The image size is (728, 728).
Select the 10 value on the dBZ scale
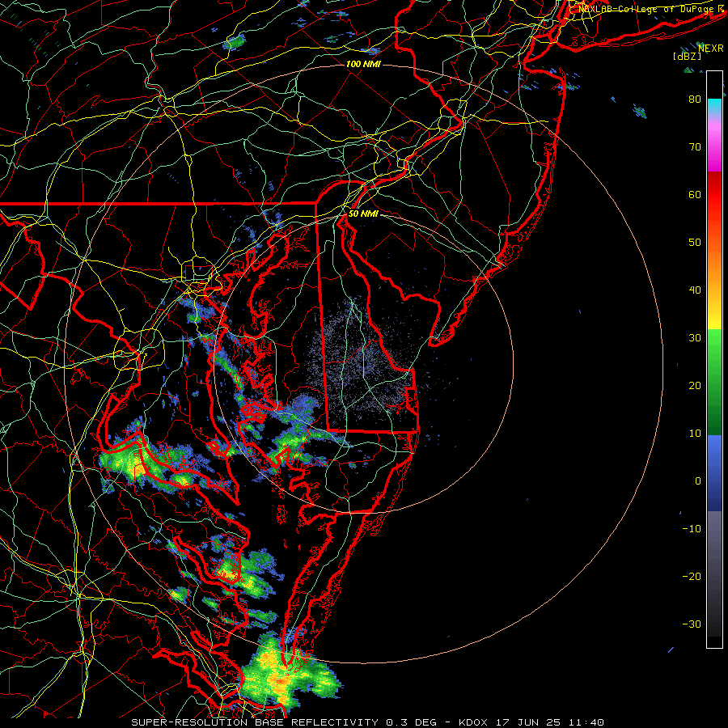pyautogui.click(x=695, y=434)
